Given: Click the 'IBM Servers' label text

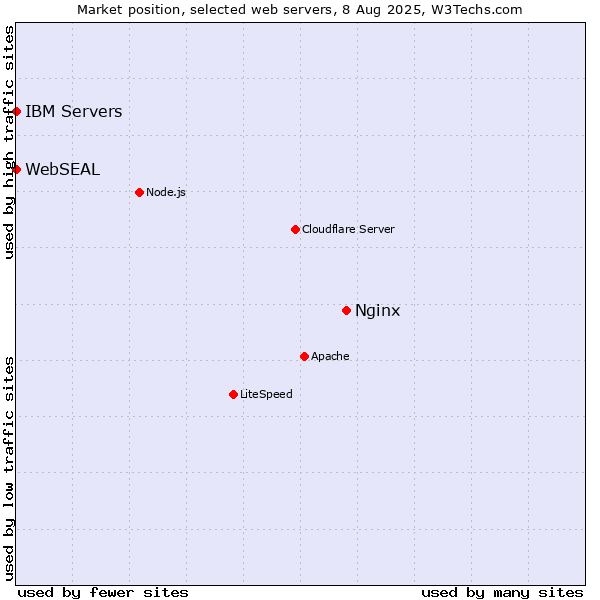Looking at the screenshot, I should (74, 112).
